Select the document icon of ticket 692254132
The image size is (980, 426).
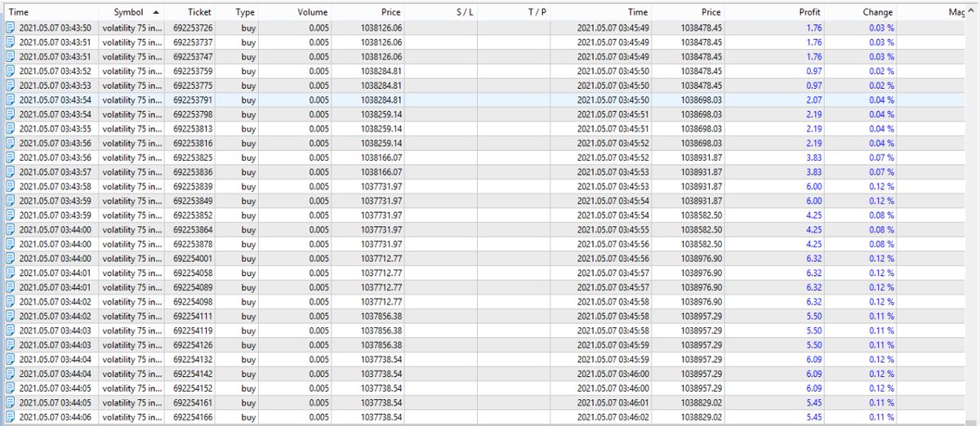click(10, 360)
